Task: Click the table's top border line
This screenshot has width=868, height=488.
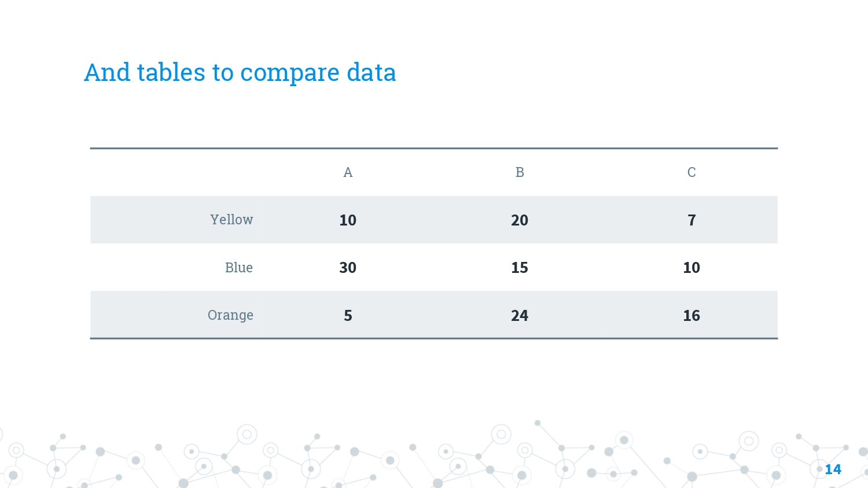Action: pos(434,149)
